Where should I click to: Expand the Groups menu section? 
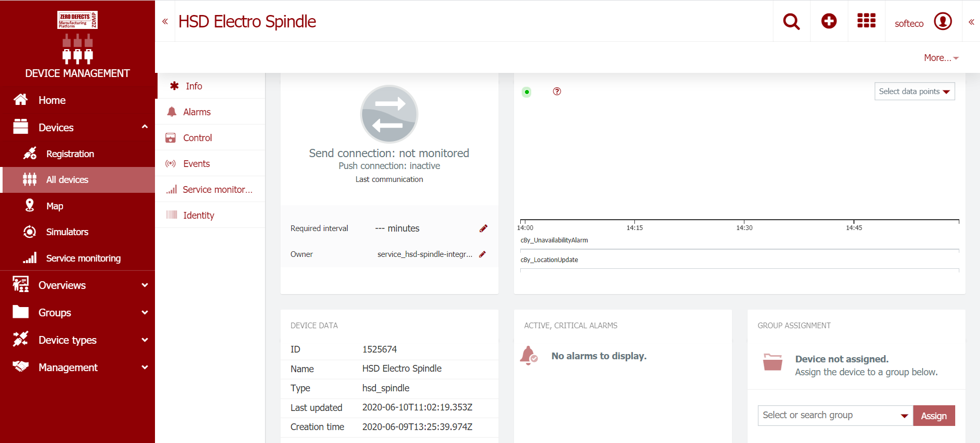coord(145,312)
